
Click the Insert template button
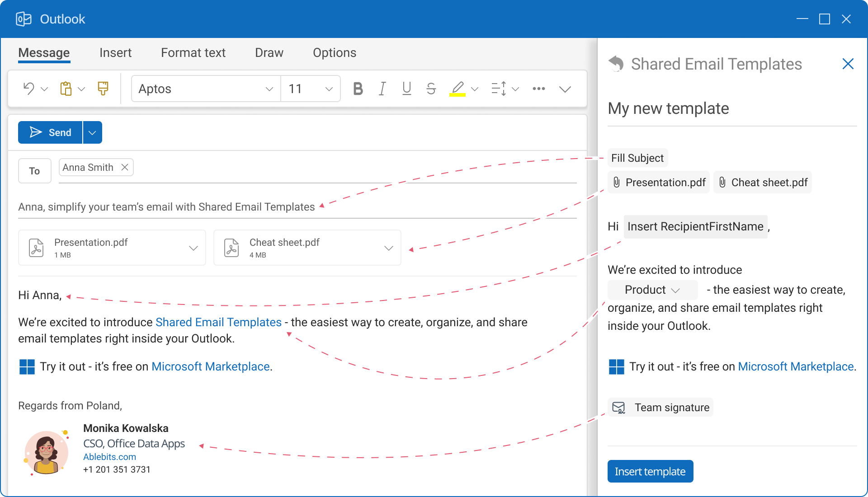(650, 471)
